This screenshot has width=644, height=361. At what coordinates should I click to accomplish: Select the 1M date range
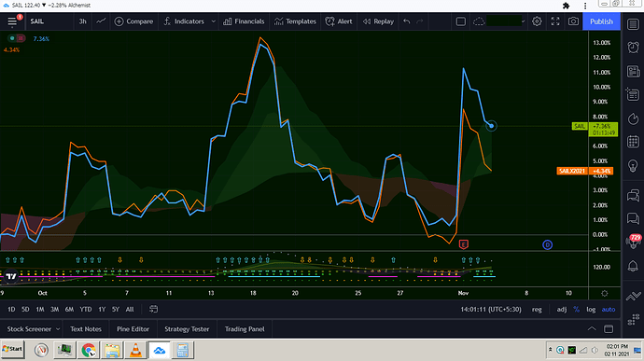tap(40, 310)
